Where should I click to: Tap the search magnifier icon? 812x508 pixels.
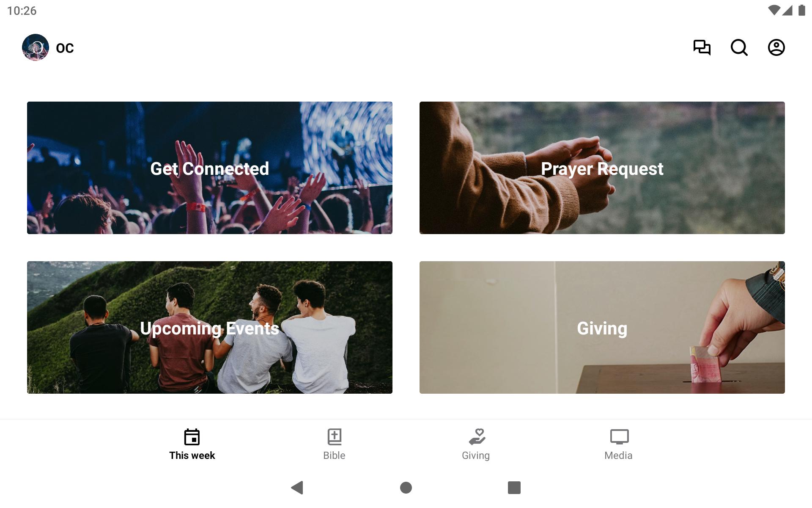click(x=739, y=47)
